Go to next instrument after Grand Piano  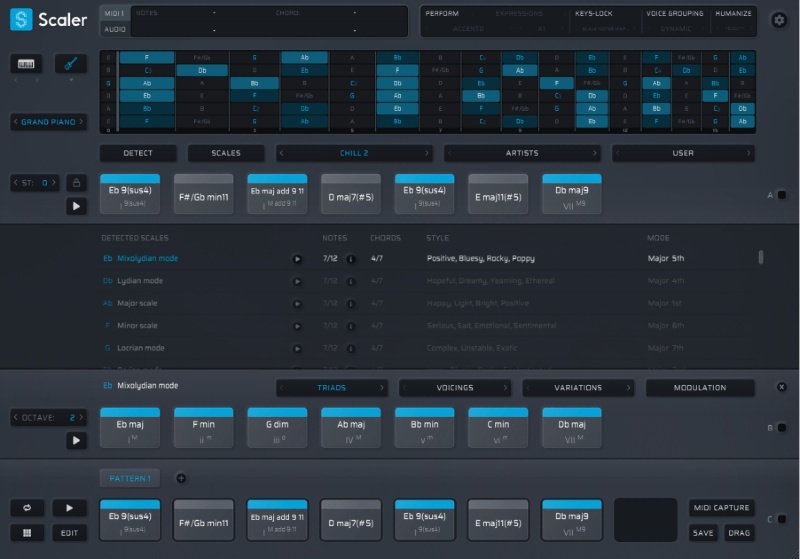(x=82, y=122)
